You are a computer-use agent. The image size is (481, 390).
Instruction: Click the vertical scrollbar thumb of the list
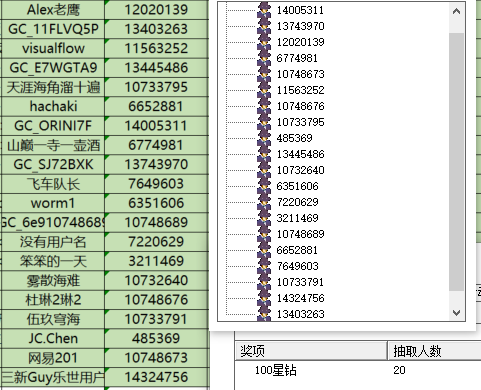pos(456,162)
